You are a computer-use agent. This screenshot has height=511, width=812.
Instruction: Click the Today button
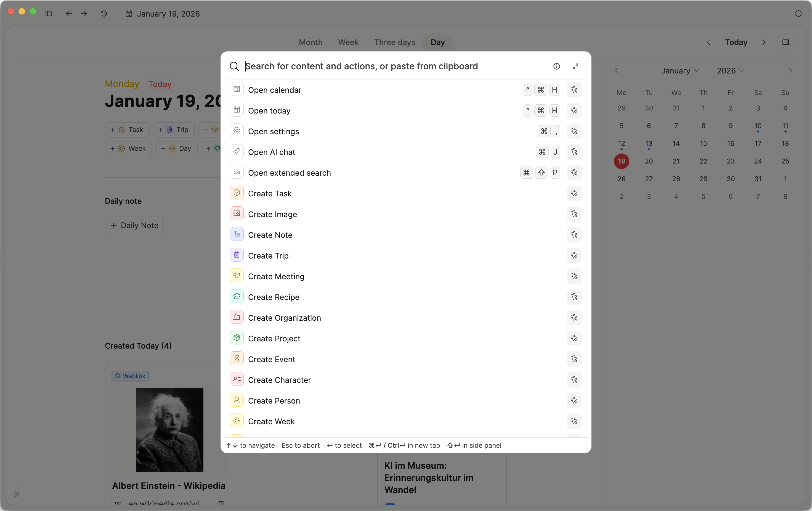click(736, 42)
